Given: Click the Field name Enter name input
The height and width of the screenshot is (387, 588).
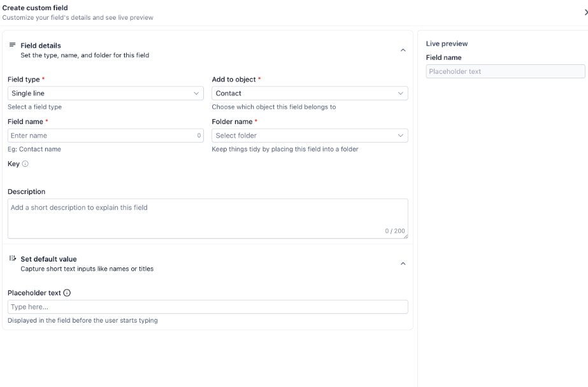Looking at the screenshot, I should tap(102, 136).
